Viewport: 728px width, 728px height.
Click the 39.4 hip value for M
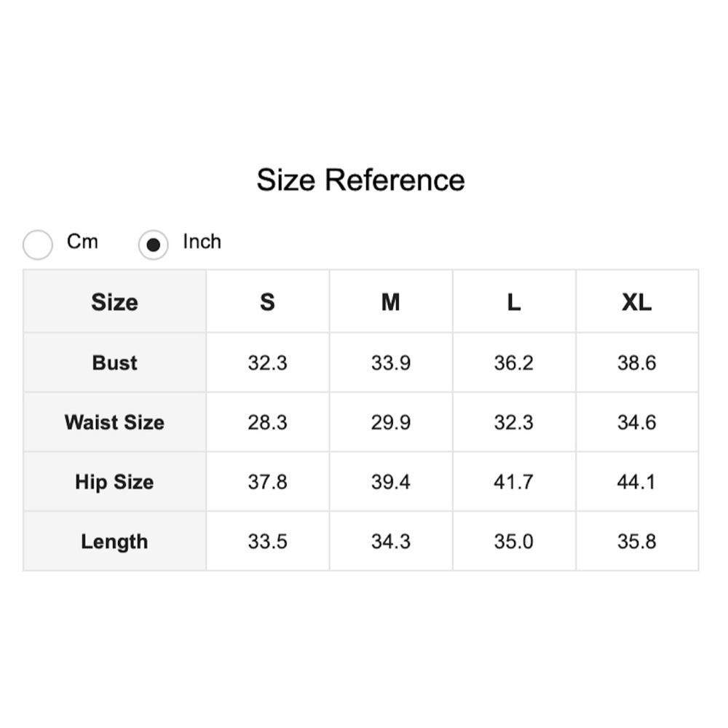coord(391,482)
